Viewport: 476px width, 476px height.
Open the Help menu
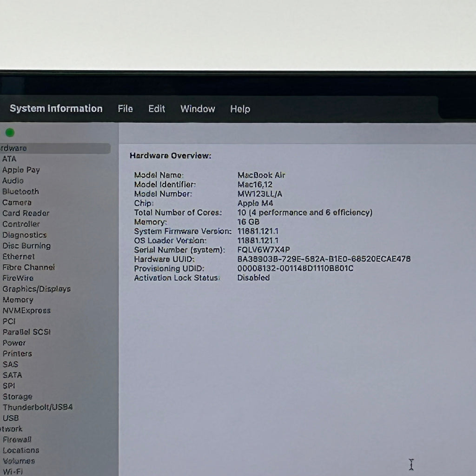click(x=240, y=109)
